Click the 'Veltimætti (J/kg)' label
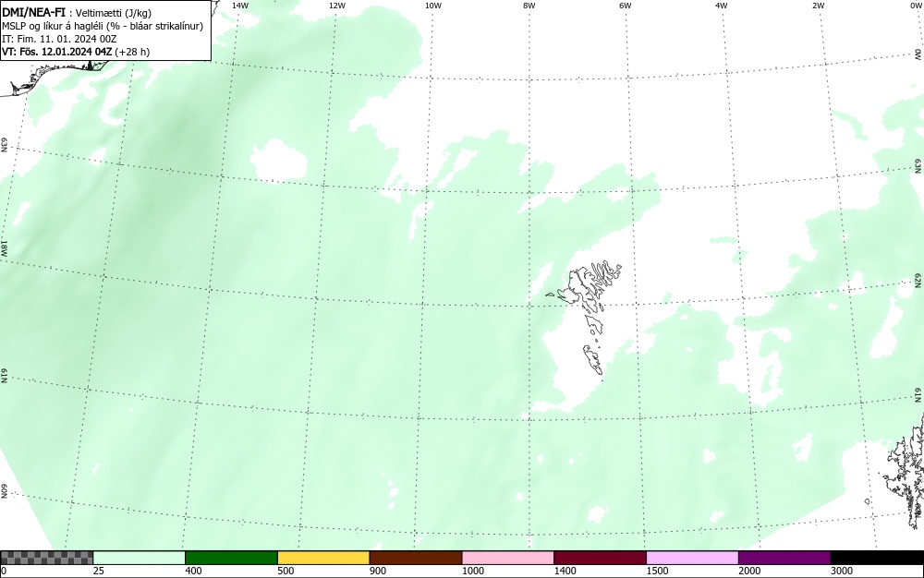The image size is (924, 578). (x=114, y=12)
